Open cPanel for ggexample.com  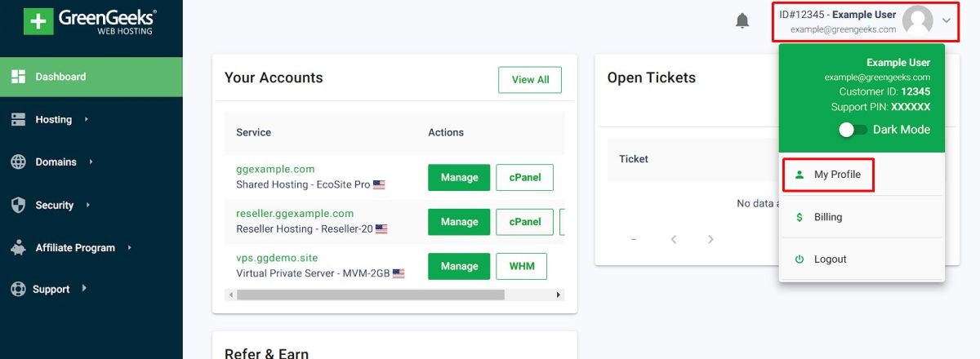click(525, 177)
